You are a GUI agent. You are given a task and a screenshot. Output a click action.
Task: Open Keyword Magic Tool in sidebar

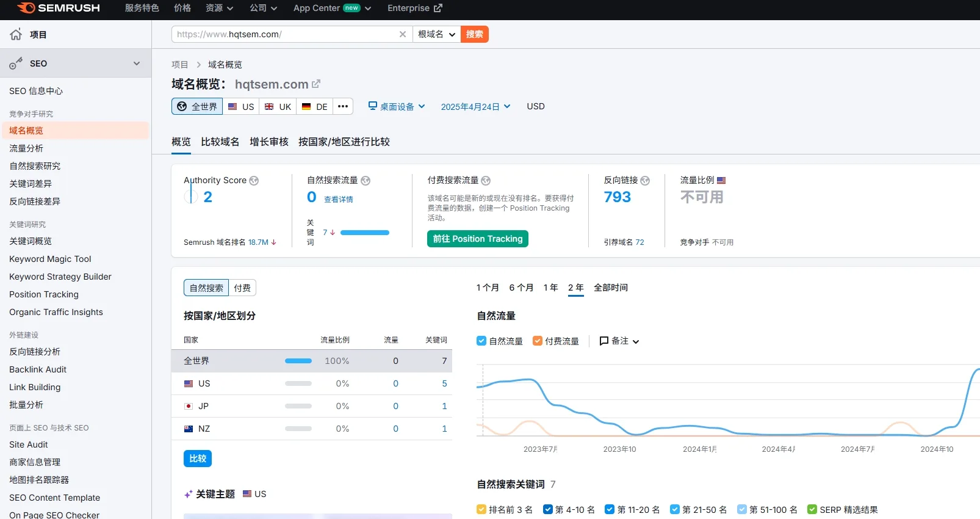(50, 259)
